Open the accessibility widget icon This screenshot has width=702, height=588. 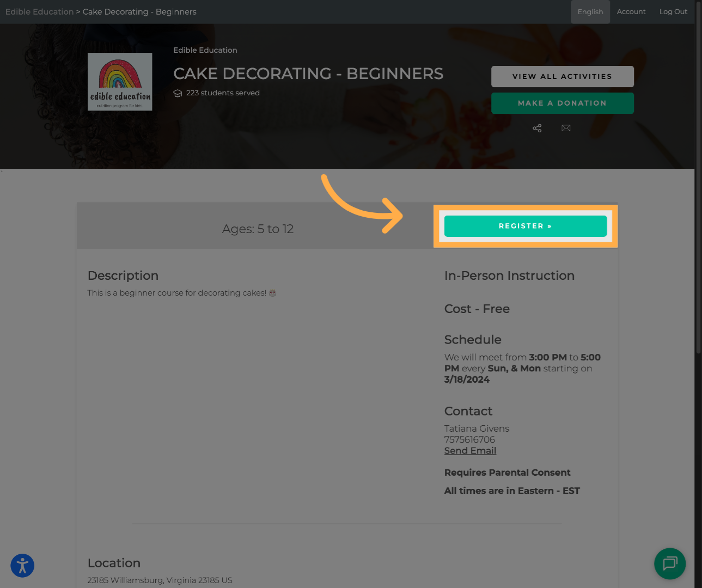coord(22,565)
